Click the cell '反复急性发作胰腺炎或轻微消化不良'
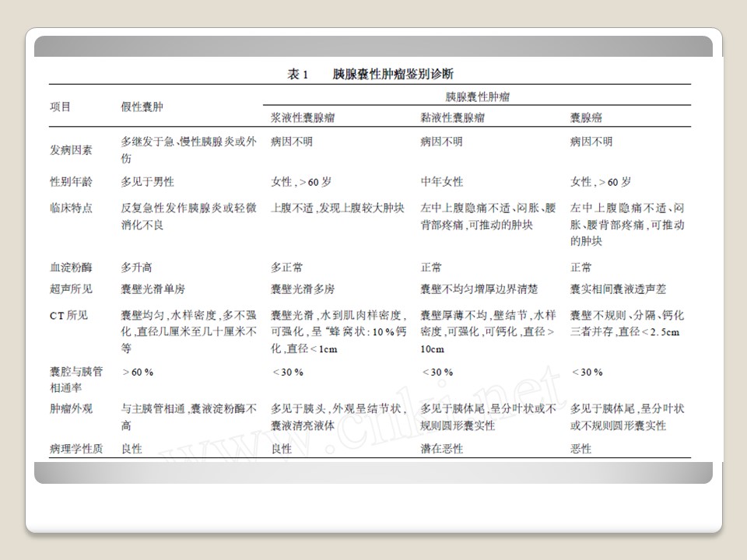747x560 pixels. coord(188,216)
